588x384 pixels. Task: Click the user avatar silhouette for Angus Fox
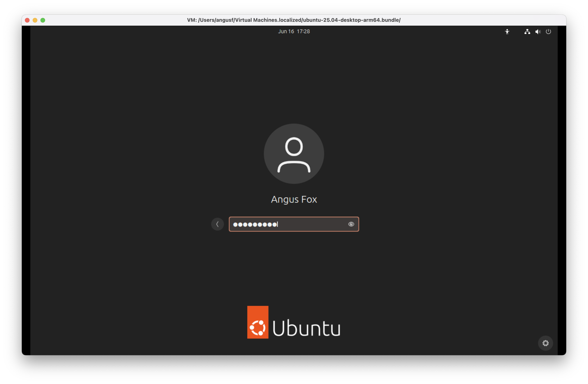pyautogui.click(x=293, y=154)
